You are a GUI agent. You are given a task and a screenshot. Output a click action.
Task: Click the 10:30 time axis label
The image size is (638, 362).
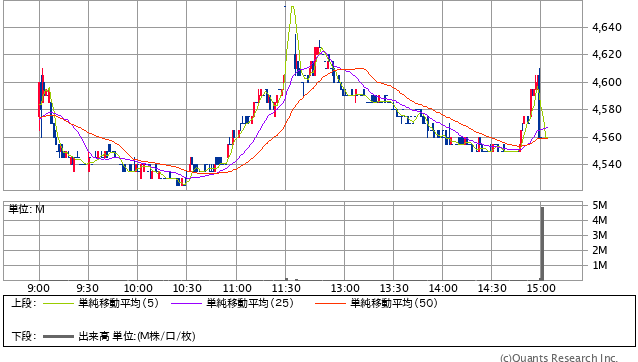point(187,288)
